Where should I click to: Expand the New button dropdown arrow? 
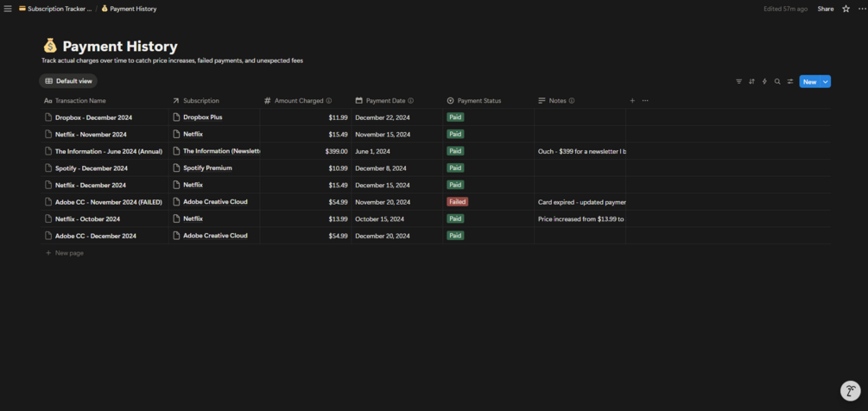click(x=826, y=81)
